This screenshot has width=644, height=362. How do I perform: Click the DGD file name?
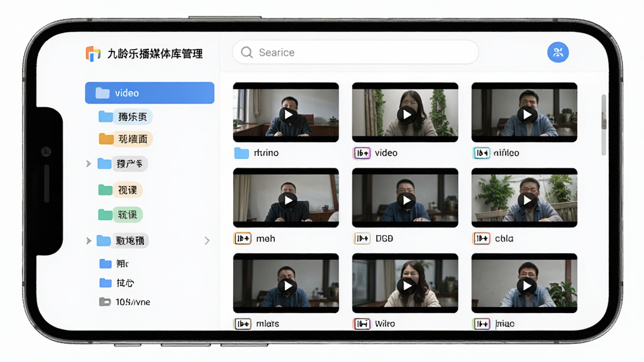(384, 238)
